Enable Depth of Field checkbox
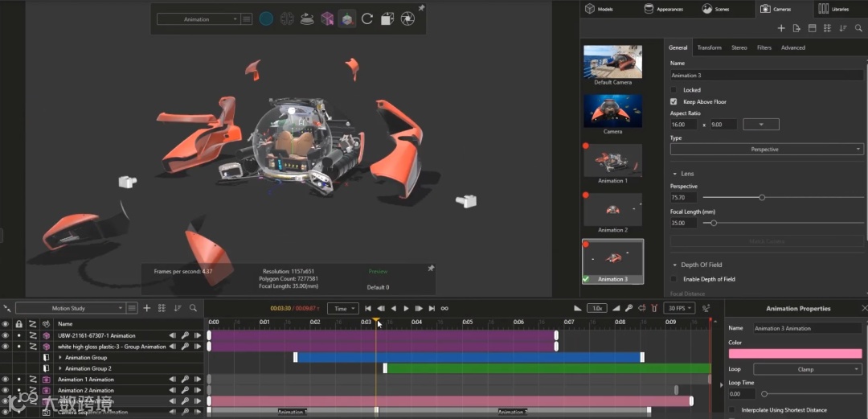The height and width of the screenshot is (419, 868). click(x=674, y=279)
